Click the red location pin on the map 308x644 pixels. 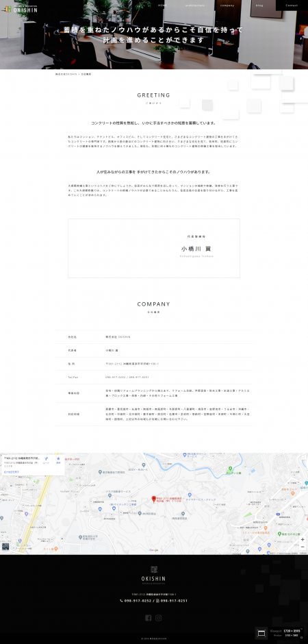tap(153, 499)
